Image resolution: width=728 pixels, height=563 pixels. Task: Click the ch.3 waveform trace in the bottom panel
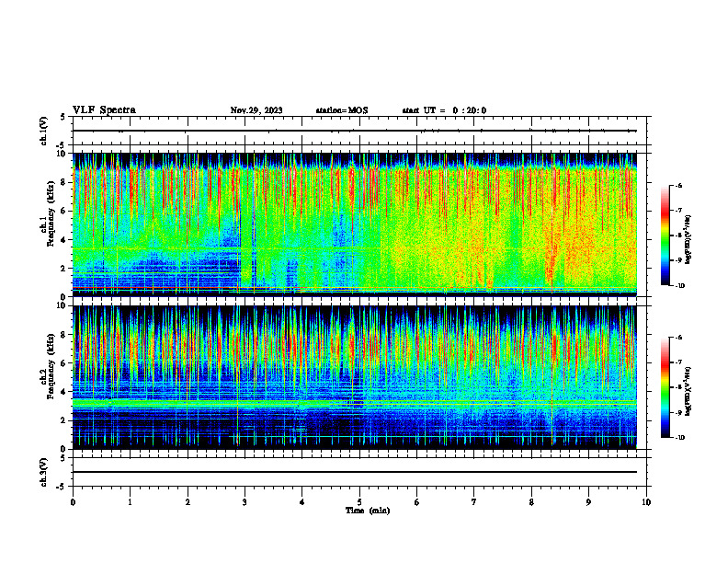[x=355, y=472]
